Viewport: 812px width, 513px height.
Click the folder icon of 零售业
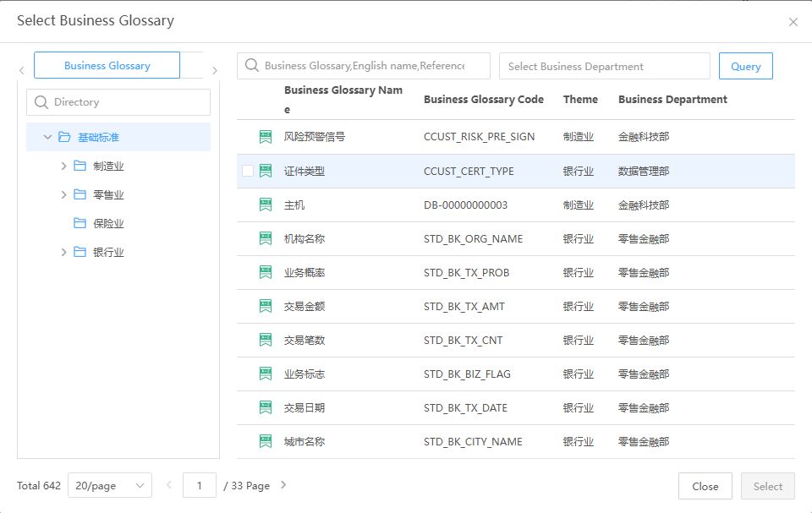pos(80,194)
